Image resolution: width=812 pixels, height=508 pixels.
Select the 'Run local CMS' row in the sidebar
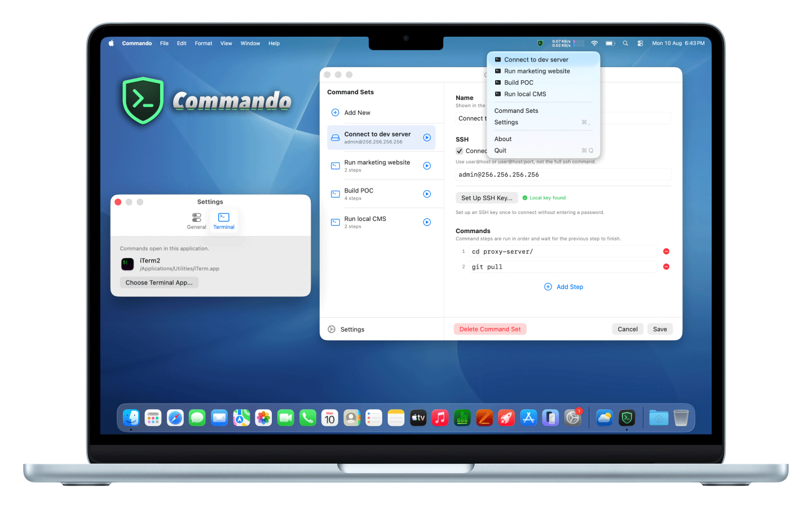pos(381,222)
